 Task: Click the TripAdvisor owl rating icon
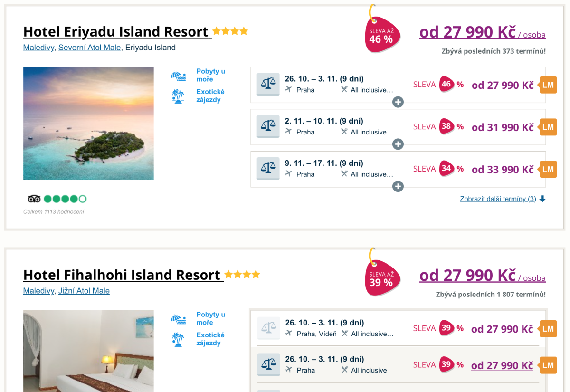click(34, 199)
